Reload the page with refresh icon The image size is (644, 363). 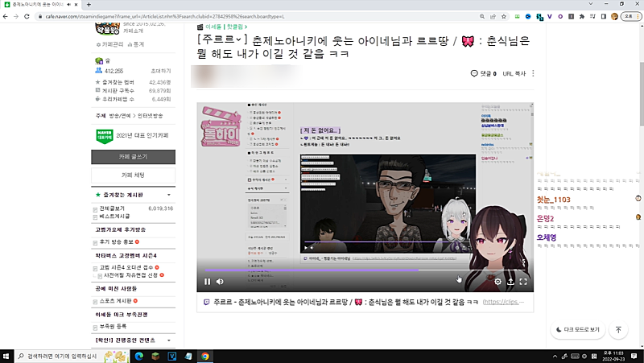27,16
